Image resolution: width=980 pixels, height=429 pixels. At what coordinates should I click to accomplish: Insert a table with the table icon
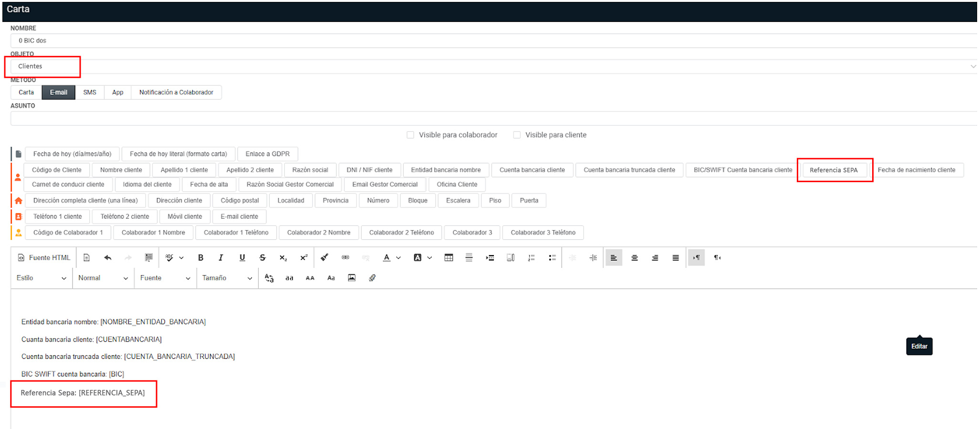[448, 258]
